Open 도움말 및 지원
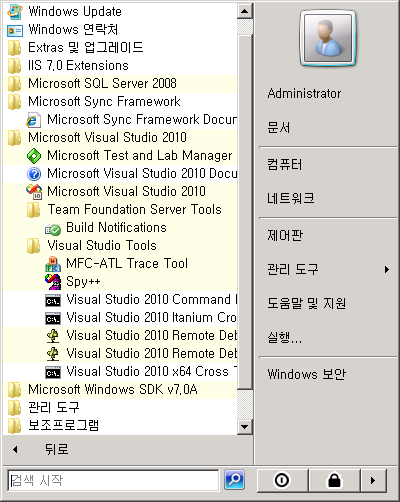 point(307,303)
